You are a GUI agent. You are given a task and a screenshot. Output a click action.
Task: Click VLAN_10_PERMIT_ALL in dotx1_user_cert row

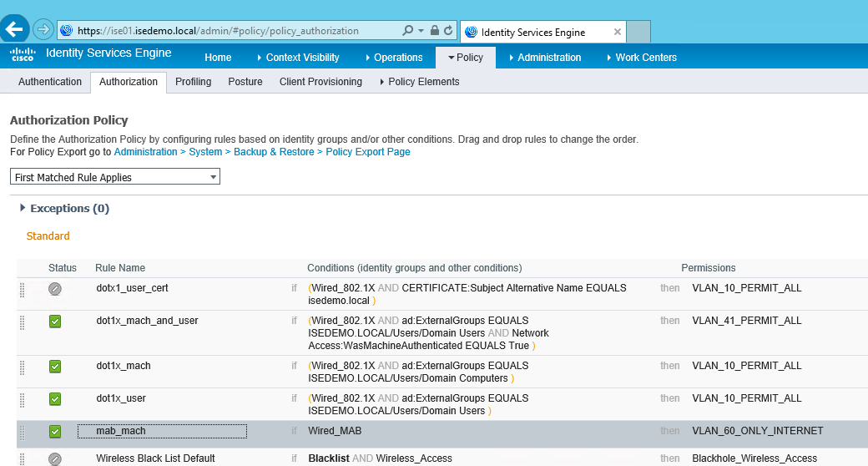point(747,288)
